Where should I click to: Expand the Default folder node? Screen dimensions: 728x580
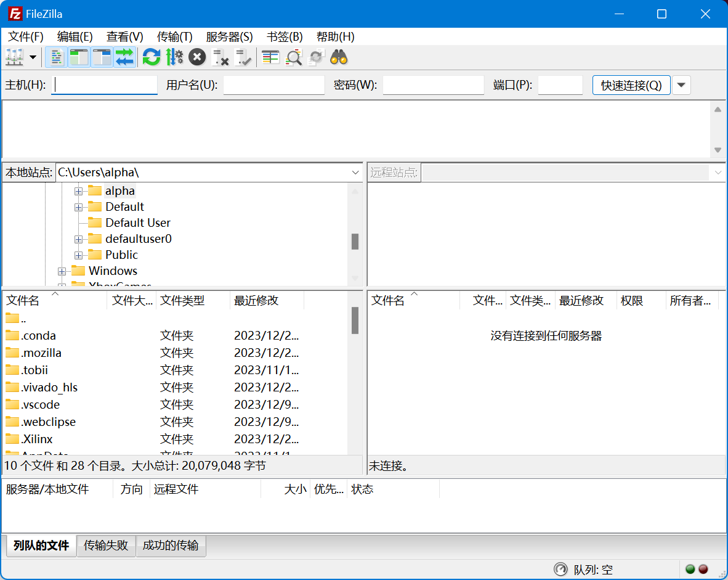(78, 207)
